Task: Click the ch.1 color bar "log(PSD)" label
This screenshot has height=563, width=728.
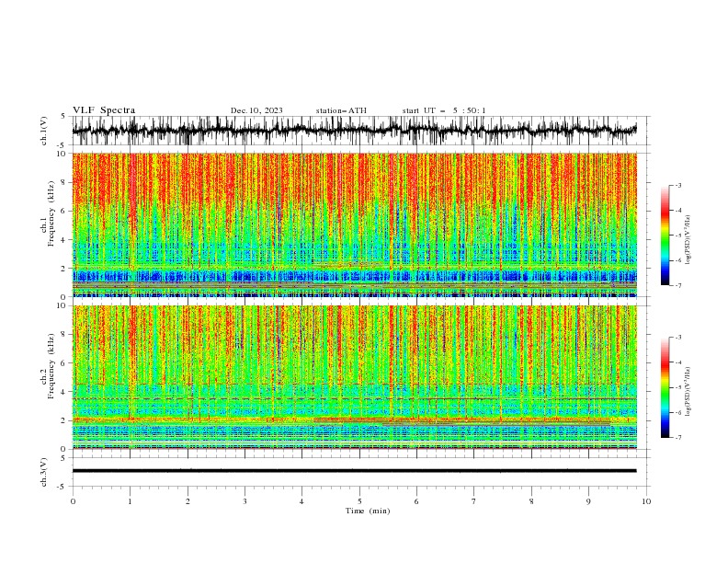Action: (x=688, y=240)
